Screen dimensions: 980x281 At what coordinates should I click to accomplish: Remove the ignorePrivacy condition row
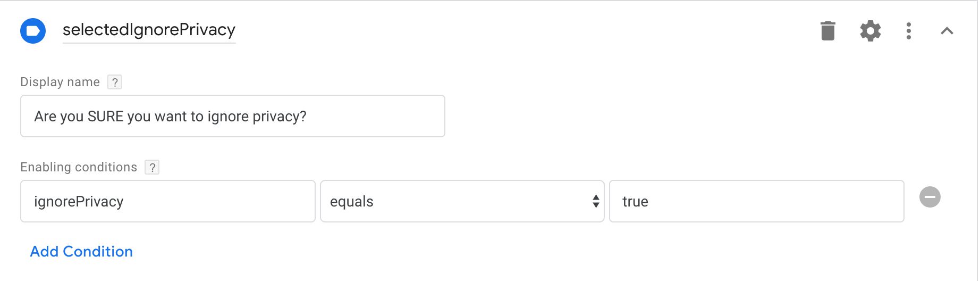[x=930, y=197]
